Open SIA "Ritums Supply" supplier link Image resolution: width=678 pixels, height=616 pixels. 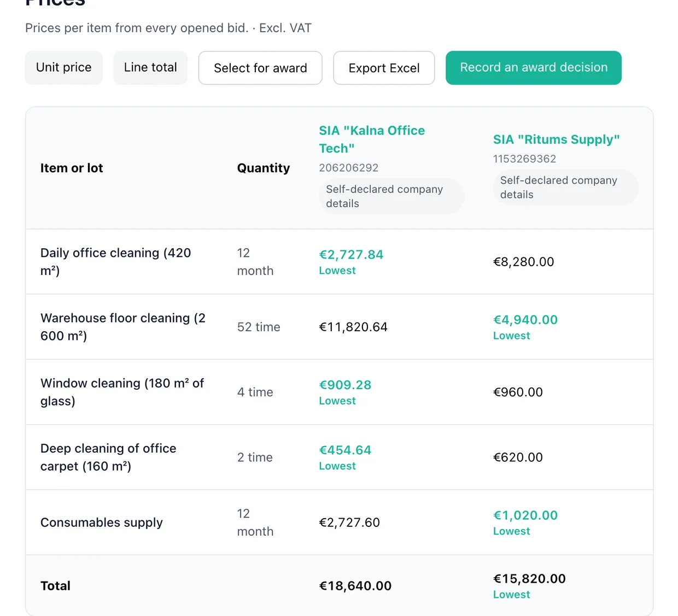tap(557, 139)
